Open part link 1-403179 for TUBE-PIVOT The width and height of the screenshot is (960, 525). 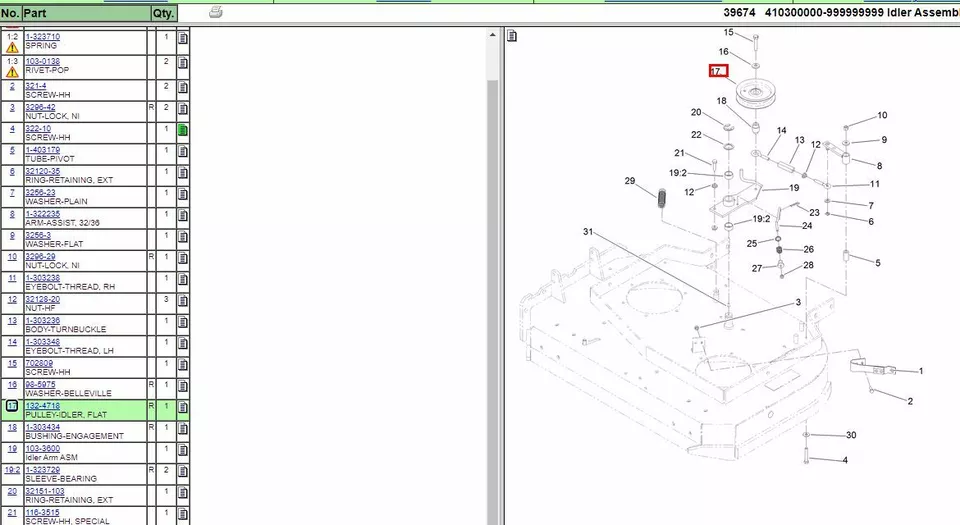coord(42,150)
